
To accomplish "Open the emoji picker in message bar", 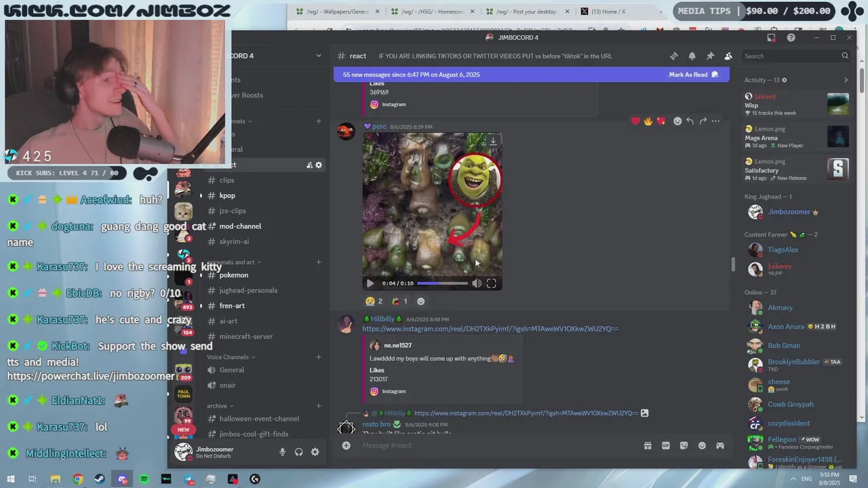I will 702,445.
